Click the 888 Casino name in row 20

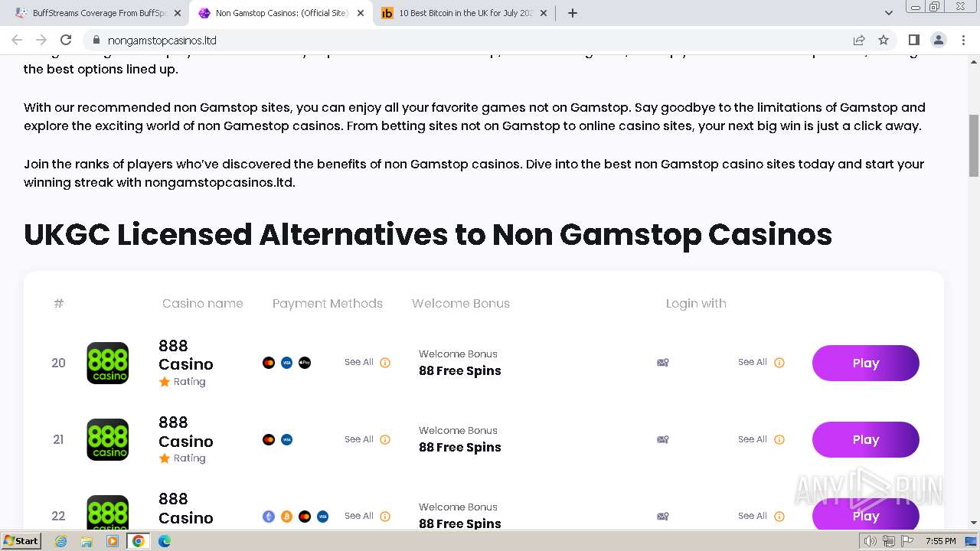coord(186,355)
